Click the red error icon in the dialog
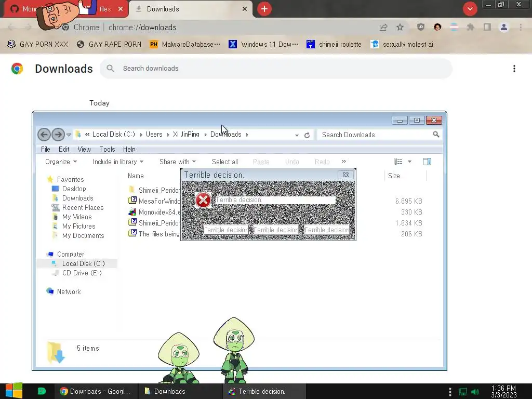The width and height of the screenshot is (532, 399). (x=203, y=200)
